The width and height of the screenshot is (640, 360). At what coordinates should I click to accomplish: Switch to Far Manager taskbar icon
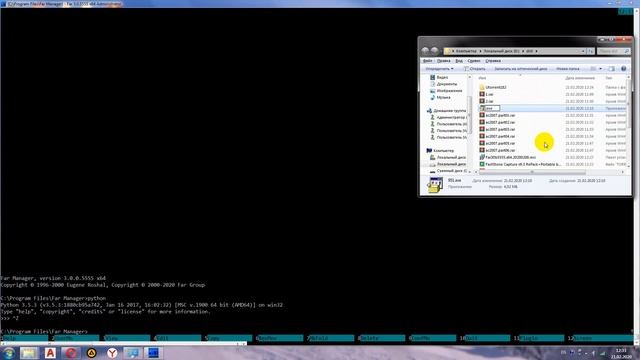pos(153,353)
